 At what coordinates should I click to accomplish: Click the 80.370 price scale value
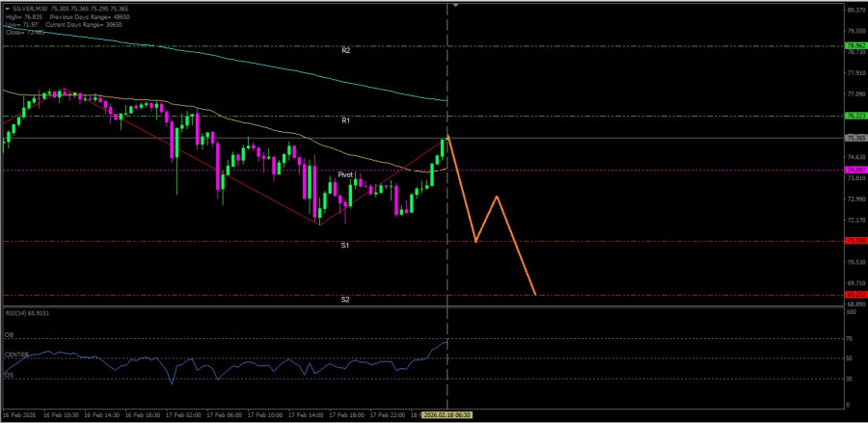(x=855, y=10)
